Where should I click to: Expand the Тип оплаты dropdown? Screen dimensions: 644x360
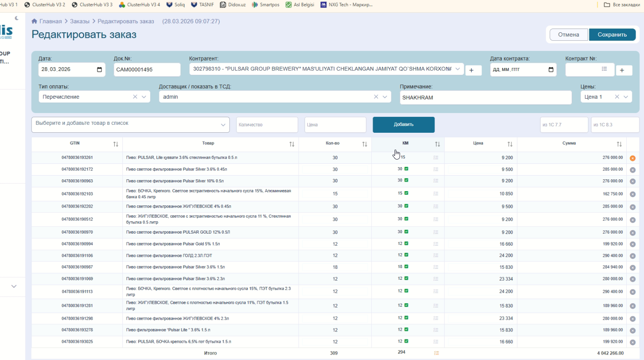point(144,97)
